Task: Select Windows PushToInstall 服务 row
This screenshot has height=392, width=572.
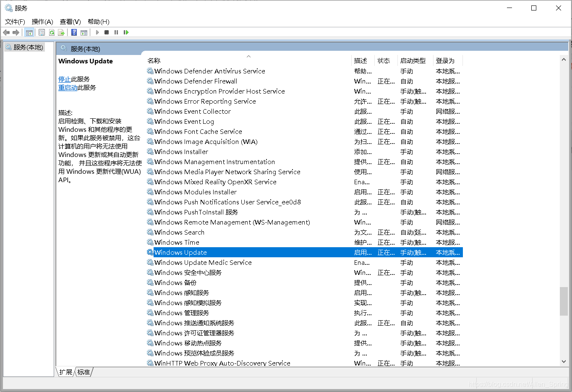Action: click(304, 212)
